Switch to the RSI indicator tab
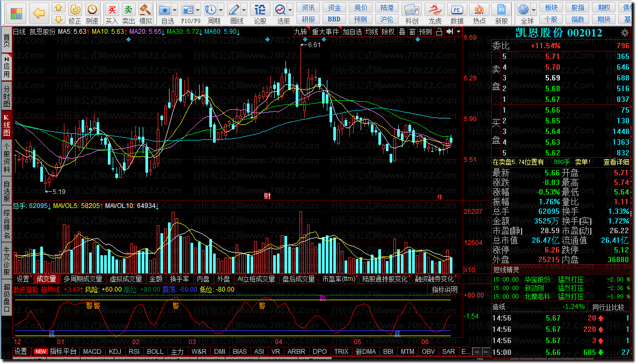Viewport: 637px width, 364px height. click(x=134, y=352)
